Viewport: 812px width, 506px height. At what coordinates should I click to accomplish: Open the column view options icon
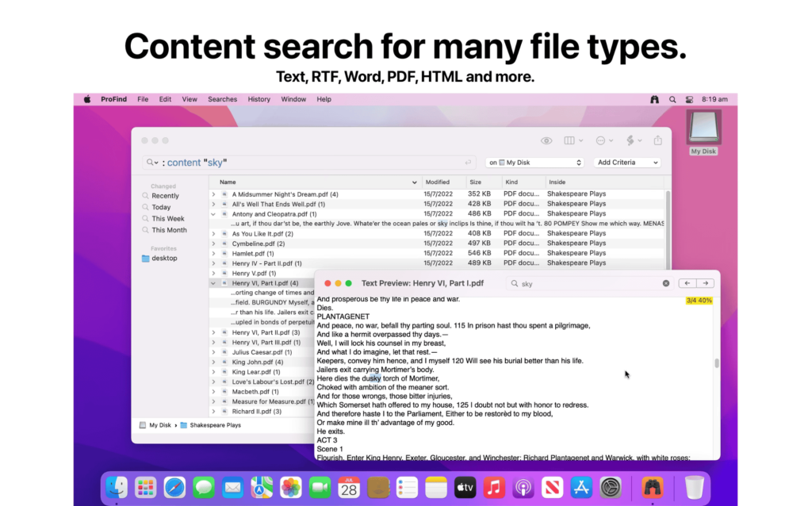[x=569, y=140]
